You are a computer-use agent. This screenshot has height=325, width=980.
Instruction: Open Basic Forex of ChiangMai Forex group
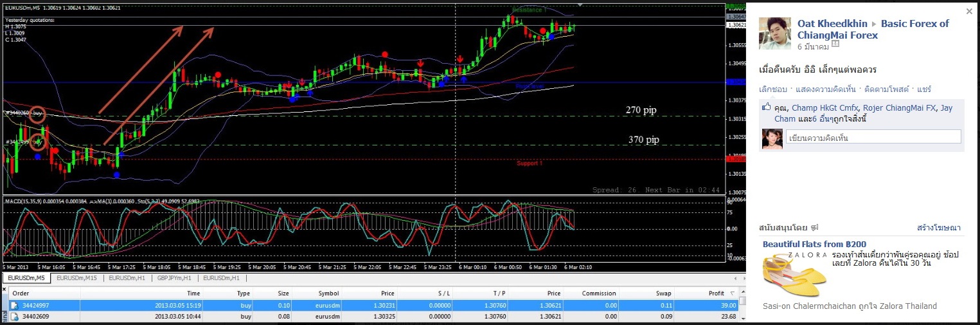coord(873,29)
